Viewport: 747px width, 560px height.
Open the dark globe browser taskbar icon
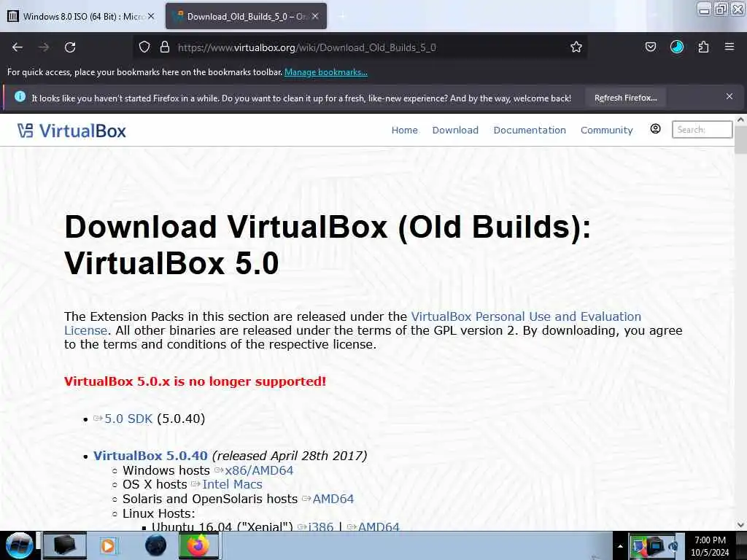(155, 545)
